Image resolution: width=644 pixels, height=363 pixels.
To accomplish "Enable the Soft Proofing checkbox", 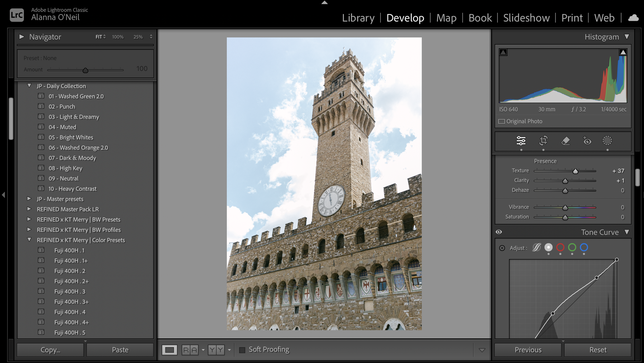I will pos(242,350).
